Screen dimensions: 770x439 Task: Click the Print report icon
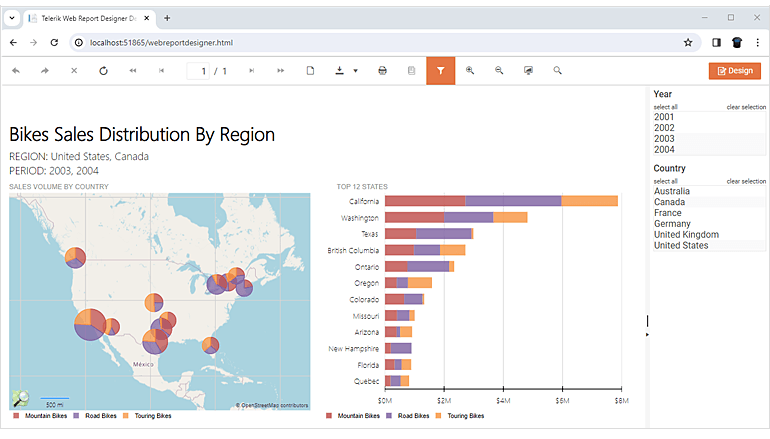click(382, 71)
